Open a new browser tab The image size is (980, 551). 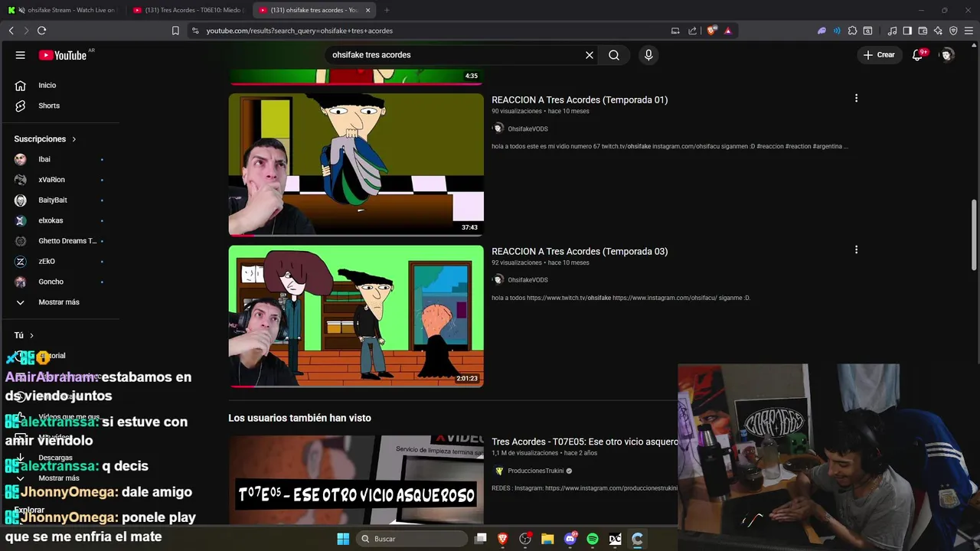coord(387,10)
